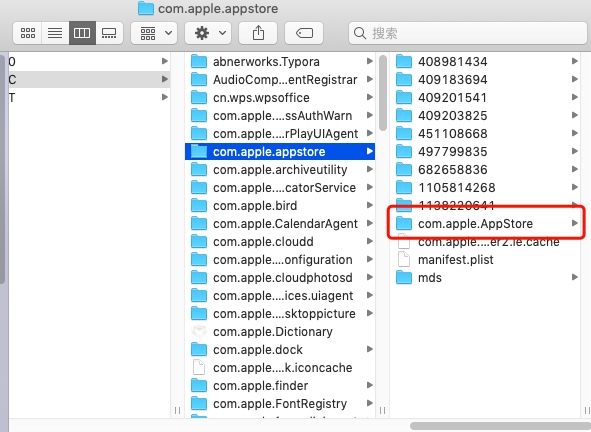Open the com.apple.cloudd folder
Screen dimensions: 591x432
click(280, 242)
